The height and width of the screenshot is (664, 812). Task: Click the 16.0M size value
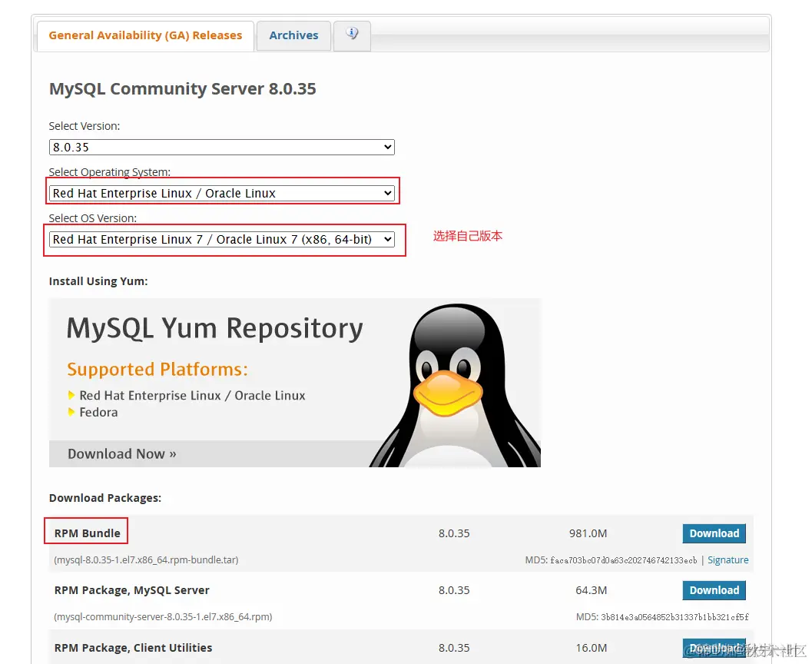pyautogui.click(x=591, y=648)
